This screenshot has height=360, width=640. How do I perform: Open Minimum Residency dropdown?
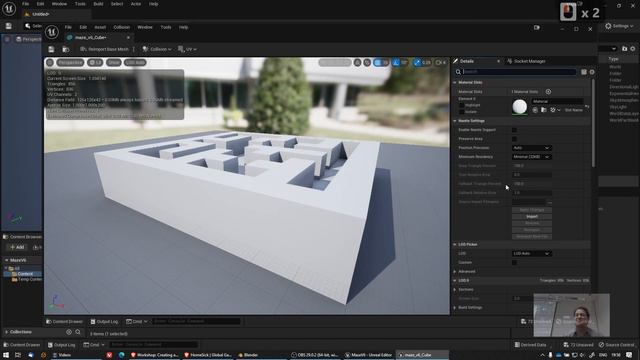click(532, 157)
